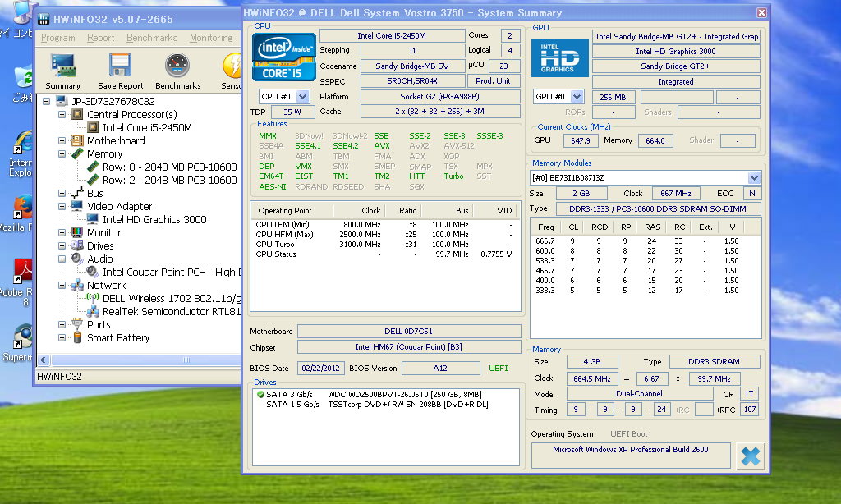Select Intel Core i5-2450M in tree
The height and width of the screenshot is (504, 841).
pyautogui.click(x=146, y=127)
